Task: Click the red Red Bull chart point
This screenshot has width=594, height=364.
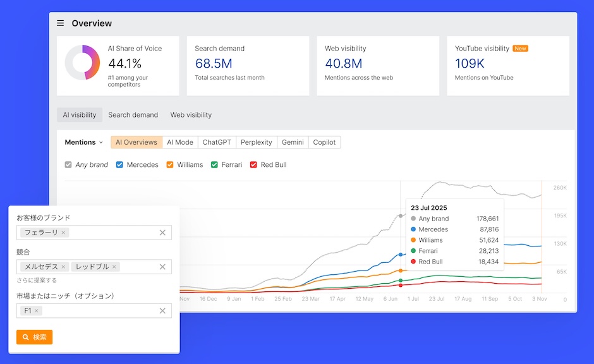Action: [401, 285]
